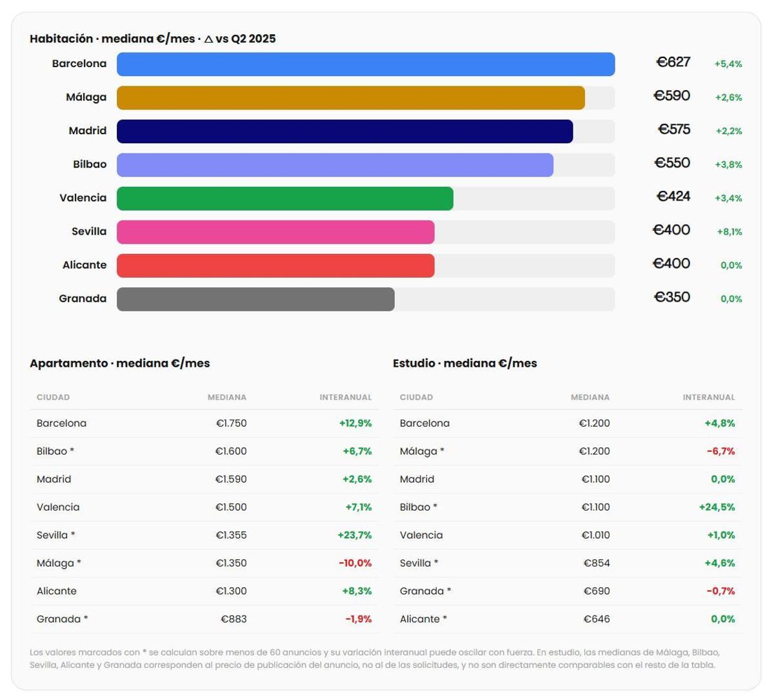Screen dimensions: 774x700
Task: Click the +5,4% change next to Barcelona
Action: (x=728, y=64)
